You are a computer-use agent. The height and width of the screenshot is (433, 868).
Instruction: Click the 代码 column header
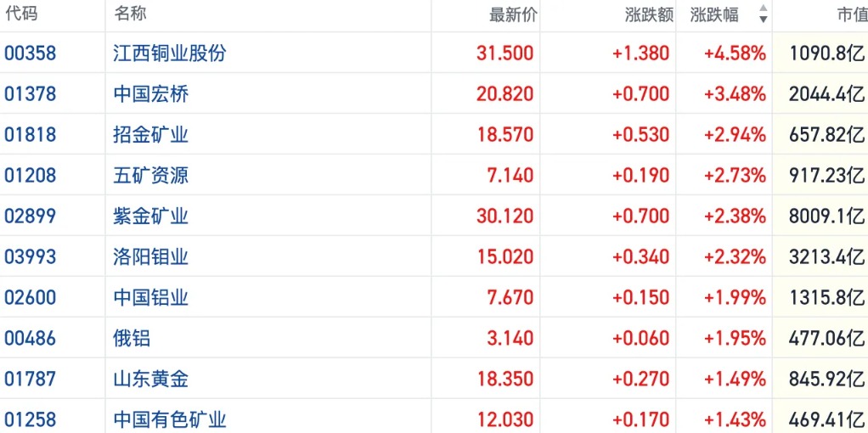(x=20, y=14)
